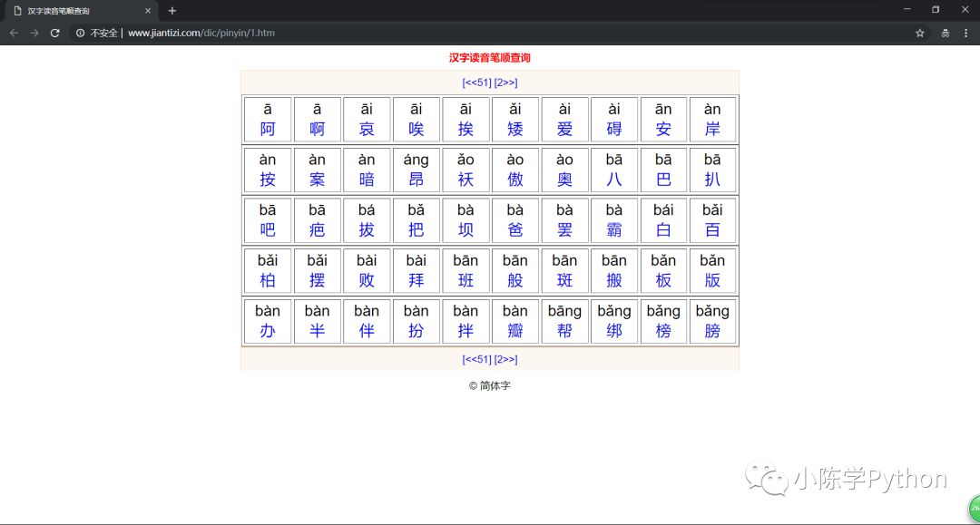Open character 摆 link
The image size is (980, 525).
(317, 281)
